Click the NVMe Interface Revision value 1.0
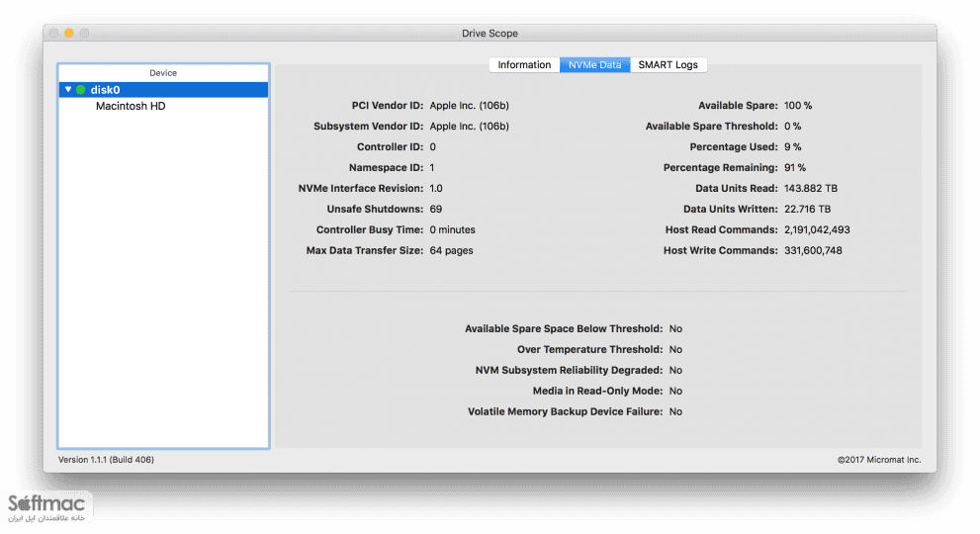Viewport: 980px width, 534px height. tap(436, 188)
